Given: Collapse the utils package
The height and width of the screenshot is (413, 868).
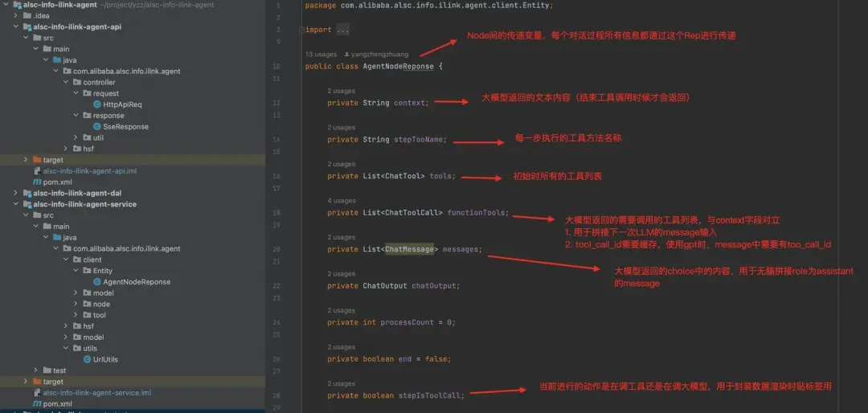Looking at the screenshot, I should pos(65,348).
